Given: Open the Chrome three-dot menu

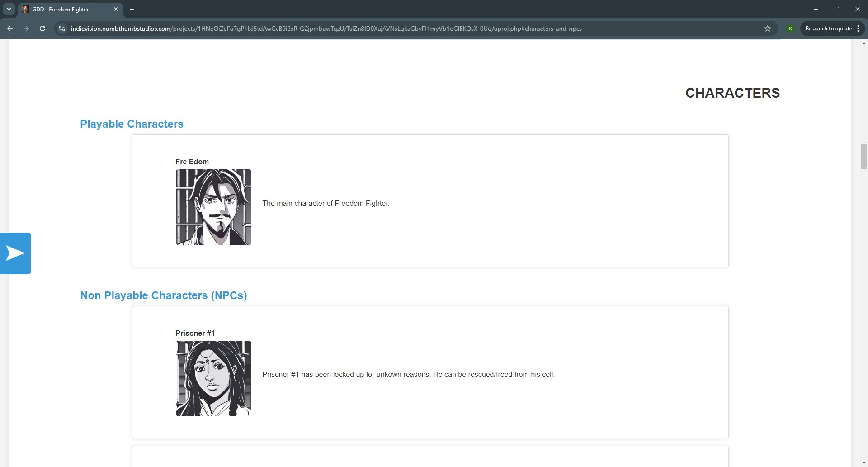Looking at the screenshot, I should 858,29.
